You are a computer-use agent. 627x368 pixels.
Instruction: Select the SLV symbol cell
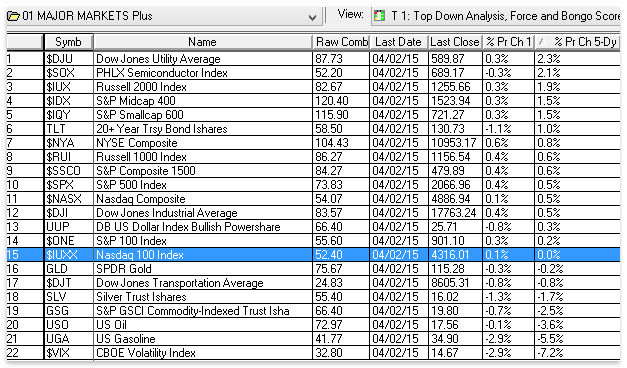click(68, 297)
